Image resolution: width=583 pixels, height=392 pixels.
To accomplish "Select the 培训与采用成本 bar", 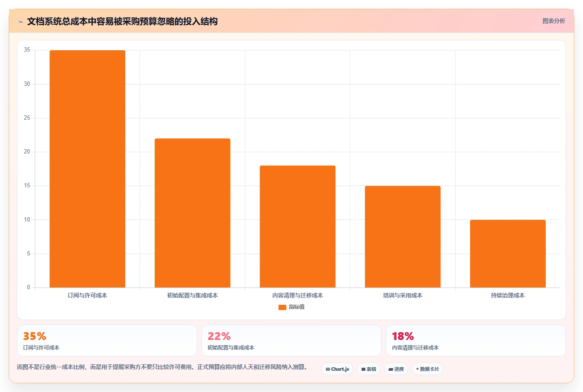I will pos(403,237).
